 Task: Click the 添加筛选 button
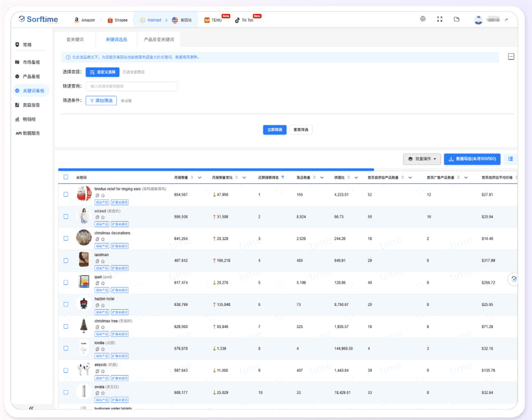(x=101, y=100)
